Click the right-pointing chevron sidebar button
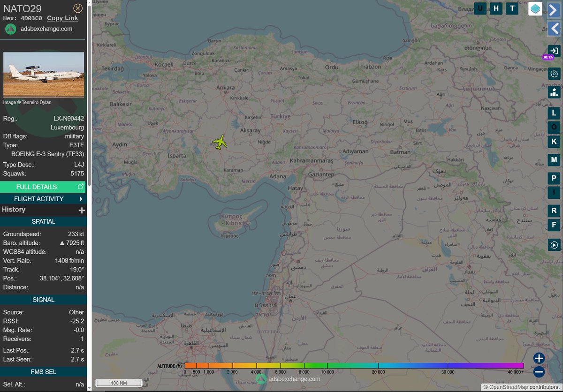 point(554,10)
